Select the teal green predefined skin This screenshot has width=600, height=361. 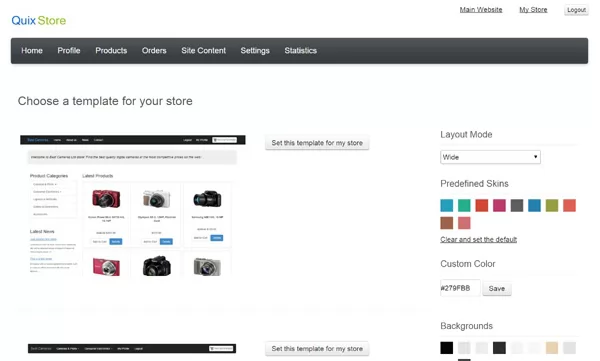pos(464,206)
